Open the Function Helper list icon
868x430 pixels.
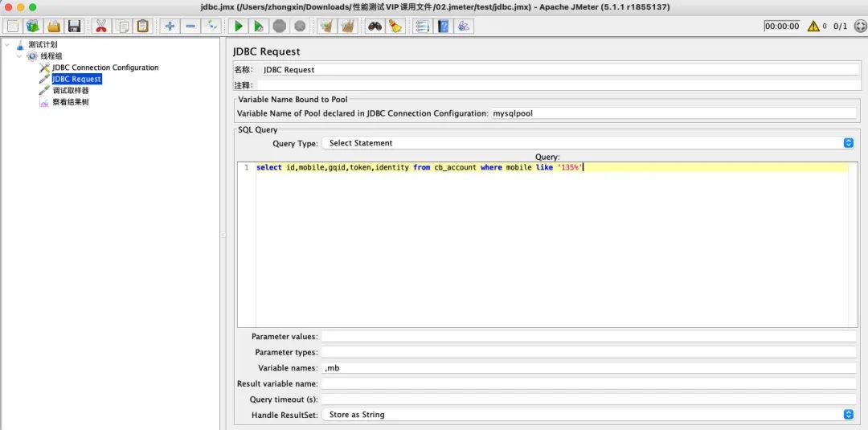coord(423,26)
